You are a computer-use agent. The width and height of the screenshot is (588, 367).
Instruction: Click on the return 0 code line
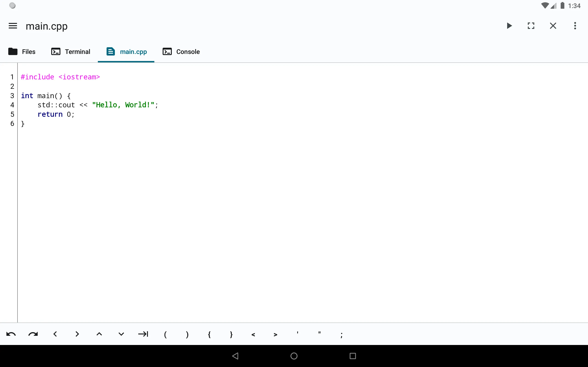(56, 114)
